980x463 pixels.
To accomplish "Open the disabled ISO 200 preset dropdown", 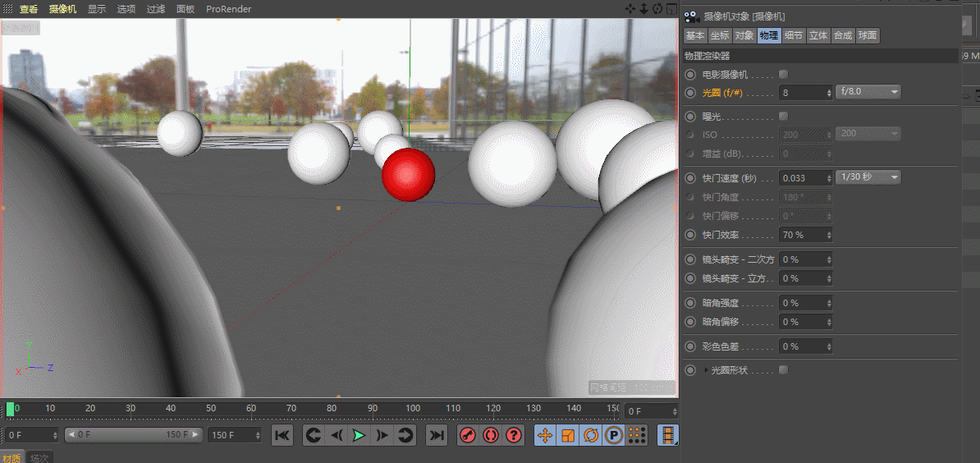I will (868, 134).
